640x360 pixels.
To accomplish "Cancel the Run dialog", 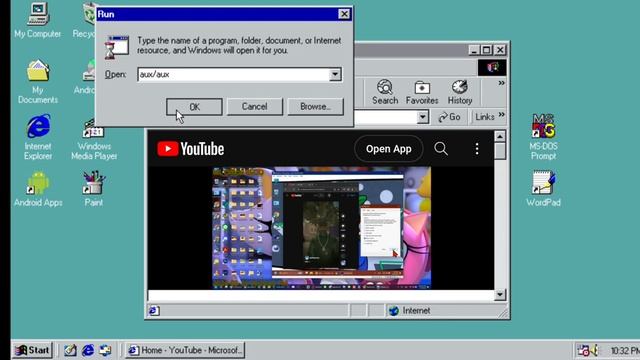I will (x=254, y=107).
